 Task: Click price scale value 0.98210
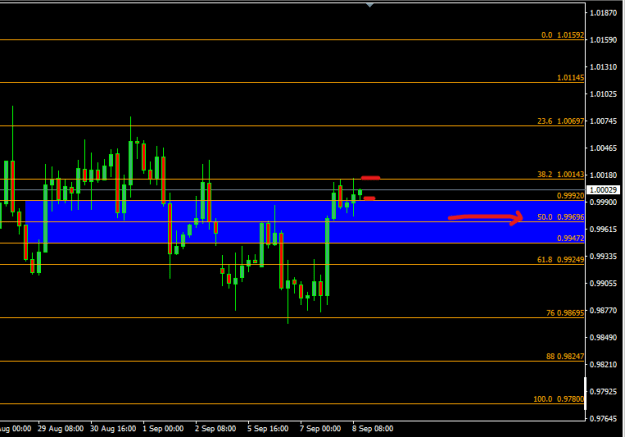tap(603, 364)
